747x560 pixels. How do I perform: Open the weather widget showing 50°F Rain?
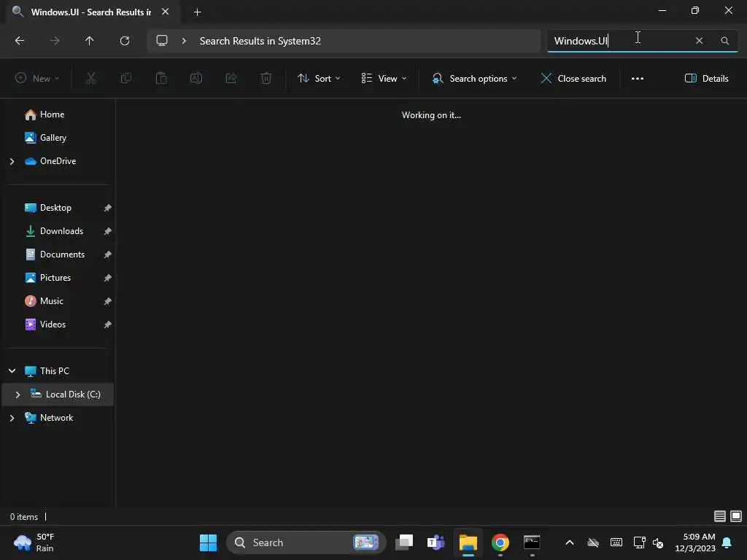[x=34, y=542]
